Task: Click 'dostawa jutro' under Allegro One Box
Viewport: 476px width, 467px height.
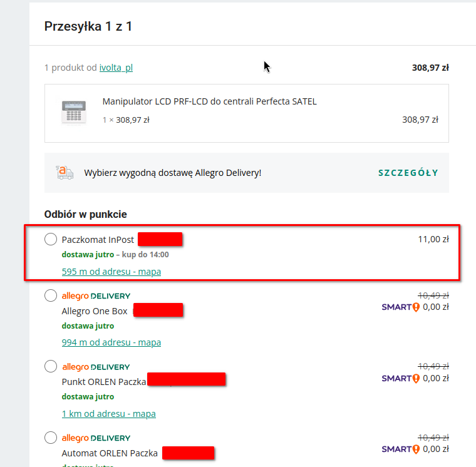Action: tap(88, 326)
